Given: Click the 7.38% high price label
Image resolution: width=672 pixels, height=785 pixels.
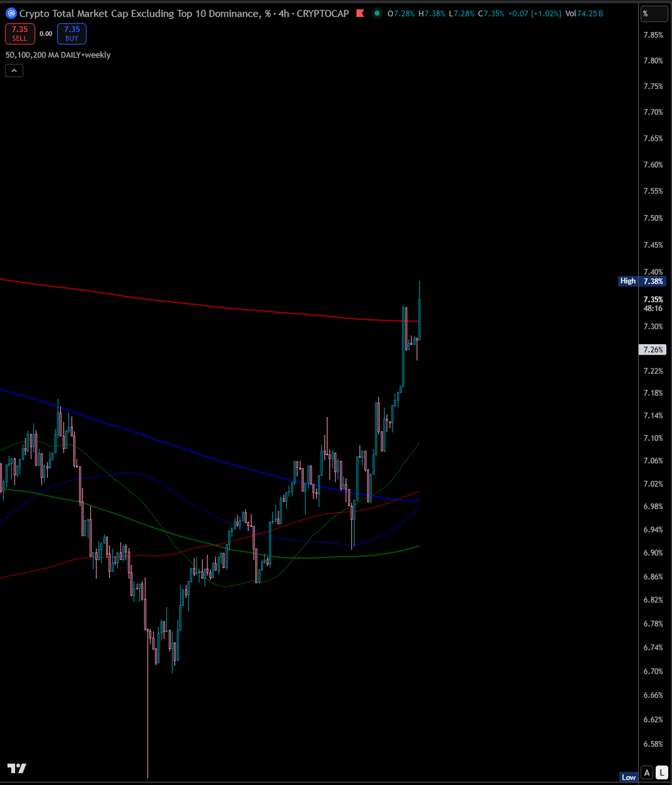Looking at the screenshot, I should [x=653, y=281].
